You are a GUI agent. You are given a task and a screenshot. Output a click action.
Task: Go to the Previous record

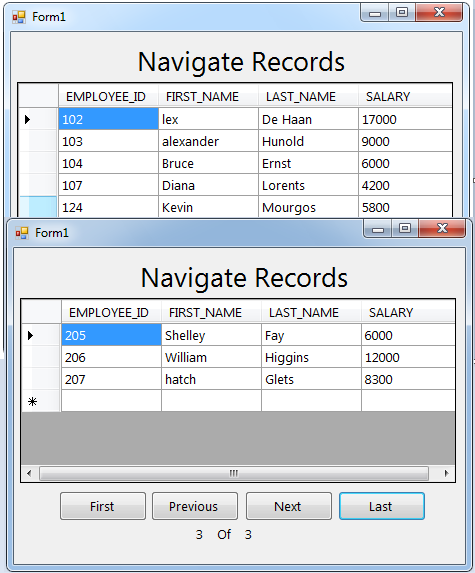point(195,506)
